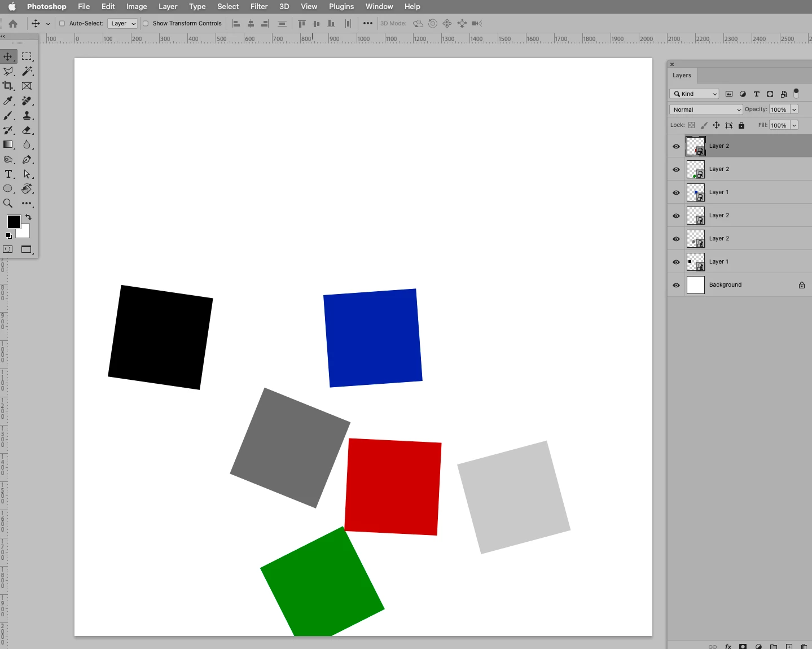Open the Kind filter dropdown
812x649 pixels.
click(694, 94)
